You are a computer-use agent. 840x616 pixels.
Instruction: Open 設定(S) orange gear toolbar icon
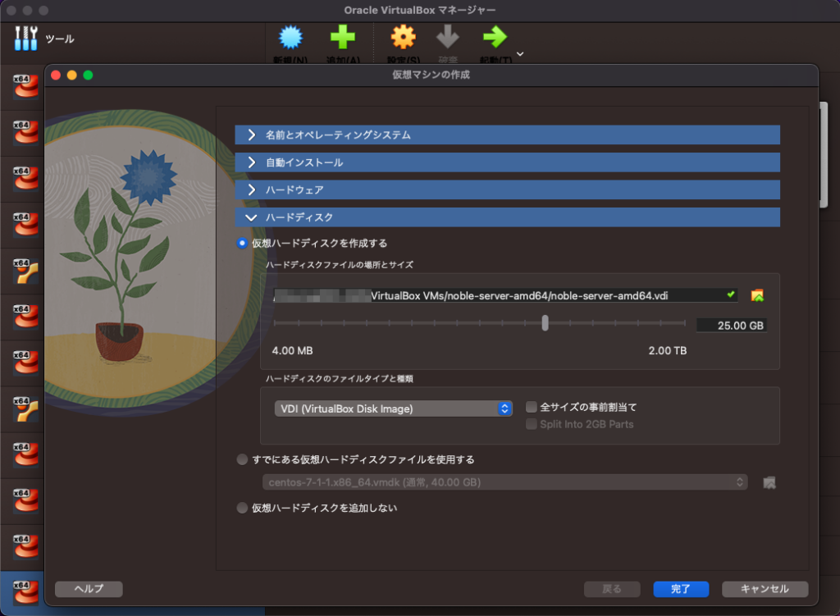(x=403, y=38)
